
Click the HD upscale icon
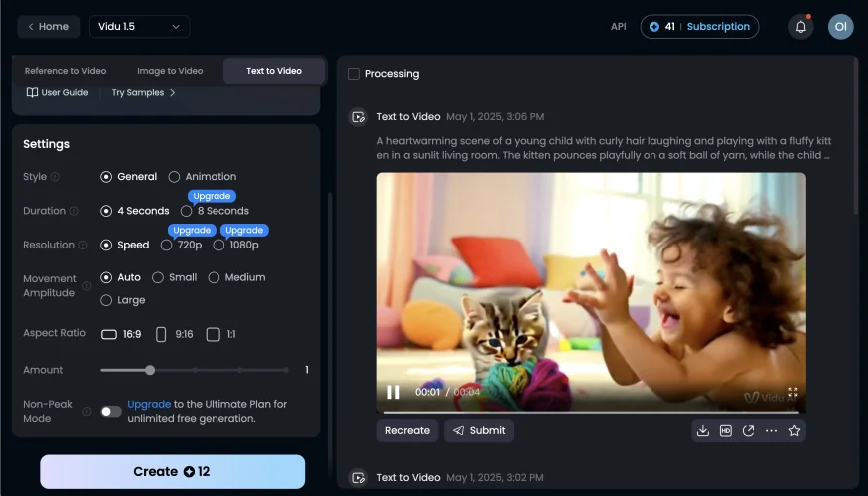[725, 430]
